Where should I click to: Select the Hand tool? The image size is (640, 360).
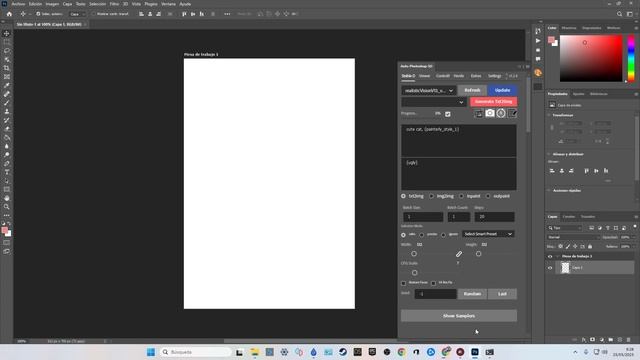pyautogui.click(x=7, y=198)
